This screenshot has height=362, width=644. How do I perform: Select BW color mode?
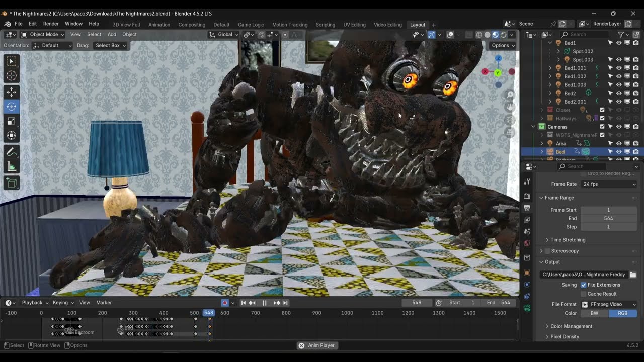tap(595, 313)
